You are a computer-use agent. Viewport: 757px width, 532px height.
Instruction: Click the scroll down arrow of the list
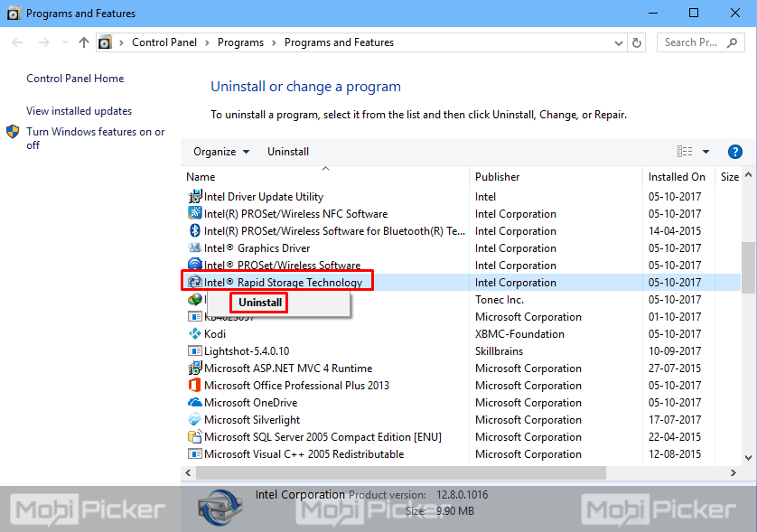748,458
